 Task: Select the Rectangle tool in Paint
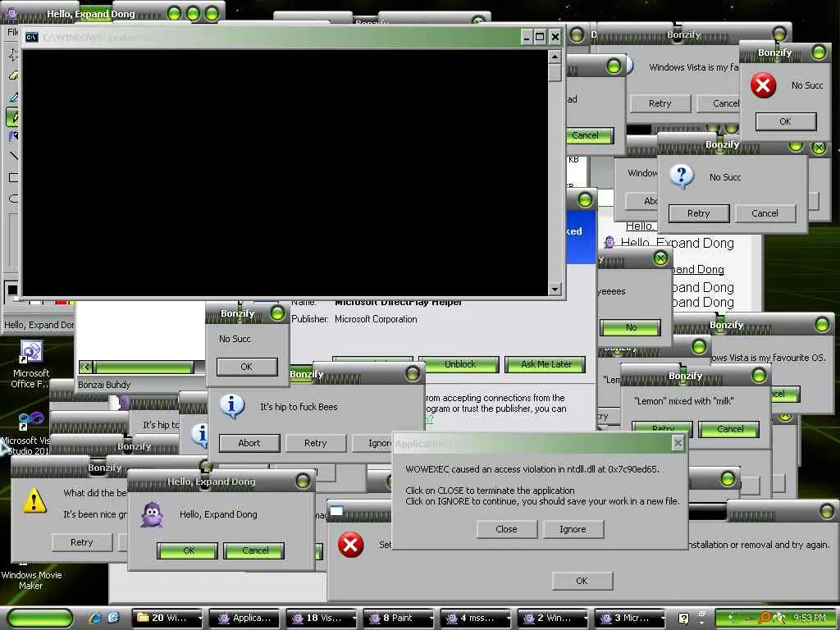(x=13, y=177)
